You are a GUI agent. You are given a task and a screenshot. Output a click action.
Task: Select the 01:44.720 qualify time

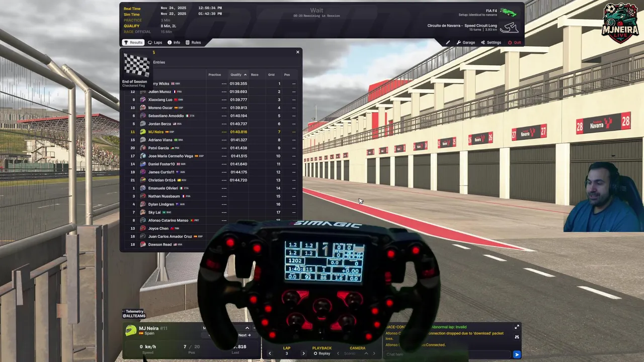click(x=238, y=180)
